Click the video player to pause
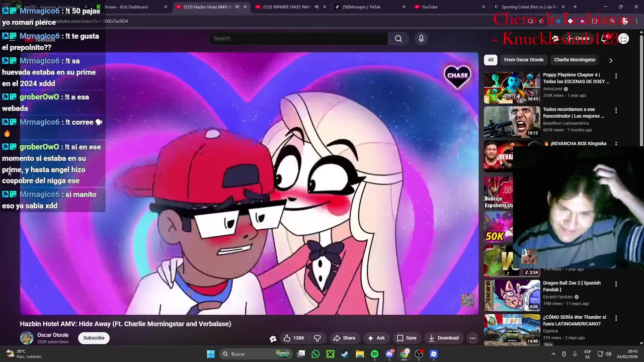This screenshot has height=362, width=644. (x=249, y=184)
